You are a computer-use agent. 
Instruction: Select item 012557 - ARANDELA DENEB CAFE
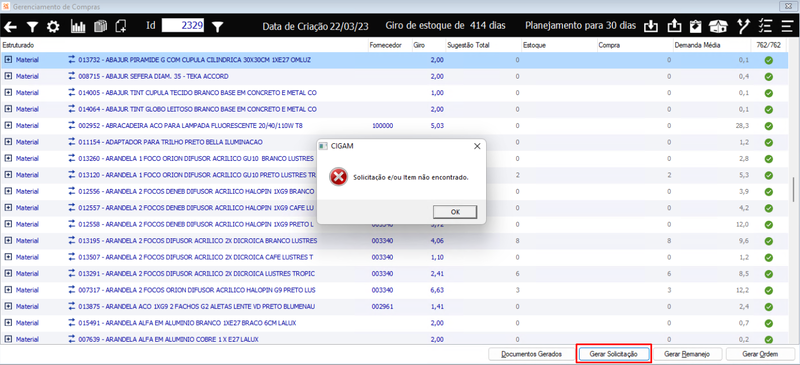(x=197, y=208)
